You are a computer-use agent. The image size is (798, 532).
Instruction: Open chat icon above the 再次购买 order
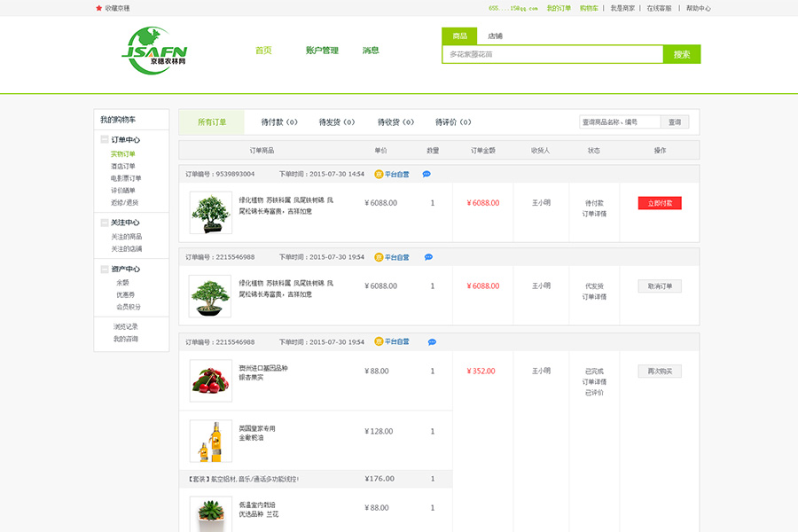(432, 342)
